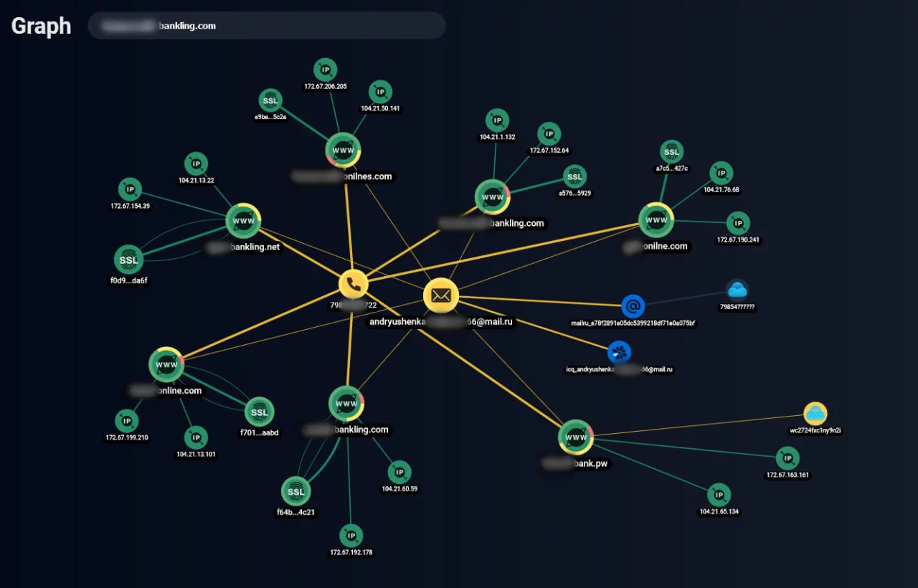Select the yellow cloud node wc2724fxc1ny9n2i
This screenshot has height=588, width=918.
pos(815,414)
